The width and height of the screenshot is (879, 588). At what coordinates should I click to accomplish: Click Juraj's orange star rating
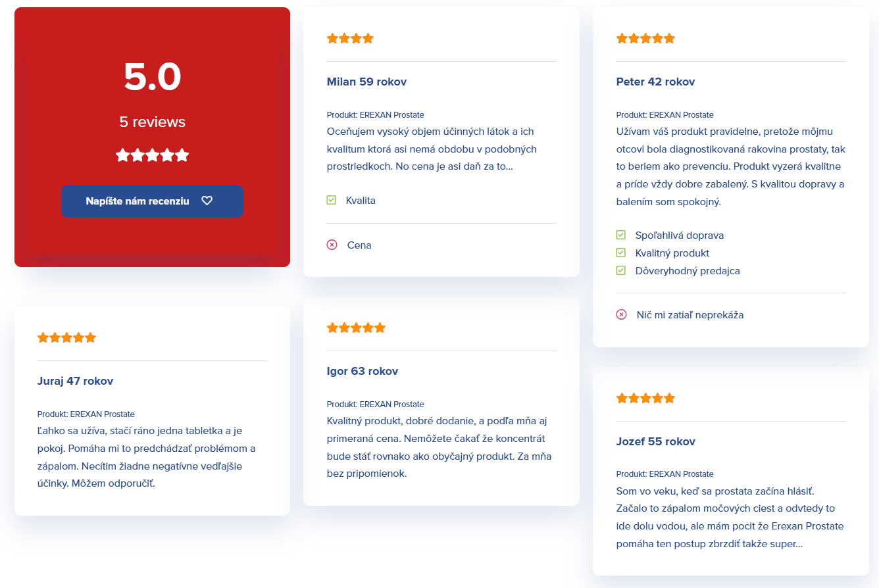tap(66, 338)
